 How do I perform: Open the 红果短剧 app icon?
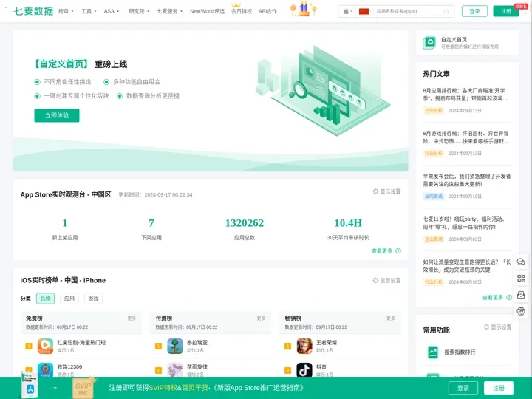(x=45, y=346)
